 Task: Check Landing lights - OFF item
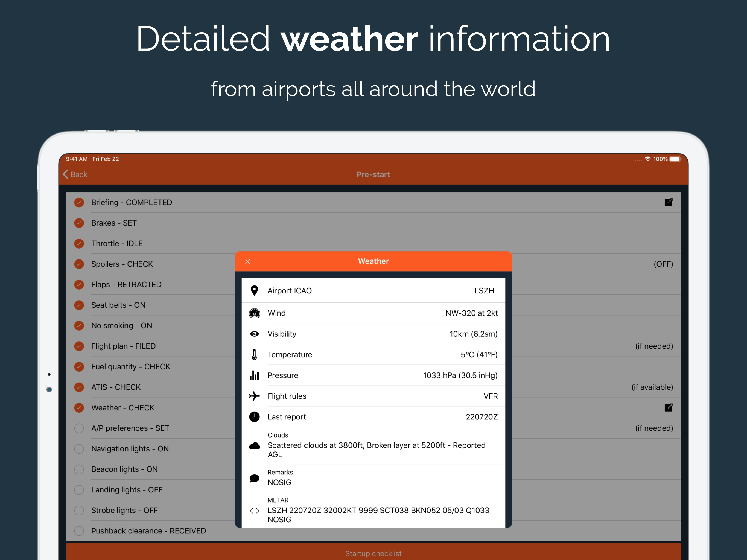point(79,490)
